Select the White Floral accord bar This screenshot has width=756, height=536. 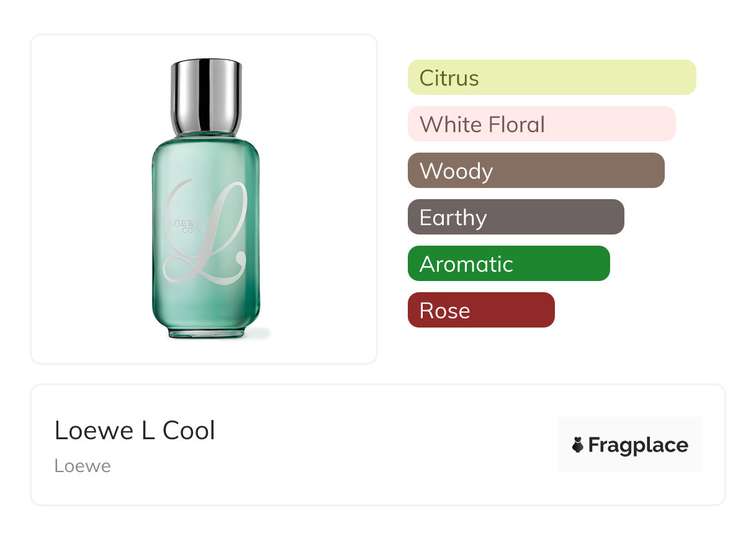[541, 124]
